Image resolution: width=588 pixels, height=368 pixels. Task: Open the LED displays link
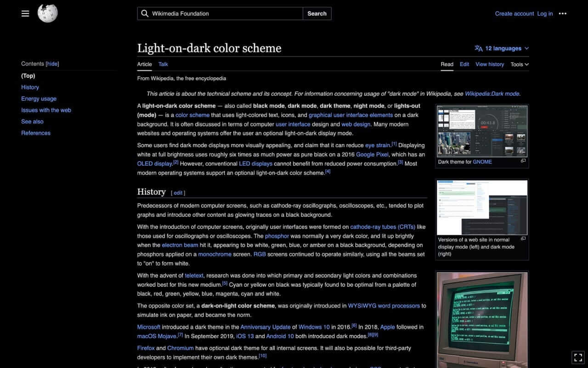pyautogui.click(x=255, y=164)
